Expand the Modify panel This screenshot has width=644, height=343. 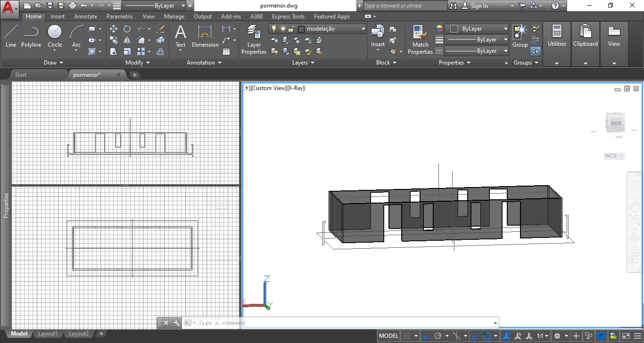138,62
